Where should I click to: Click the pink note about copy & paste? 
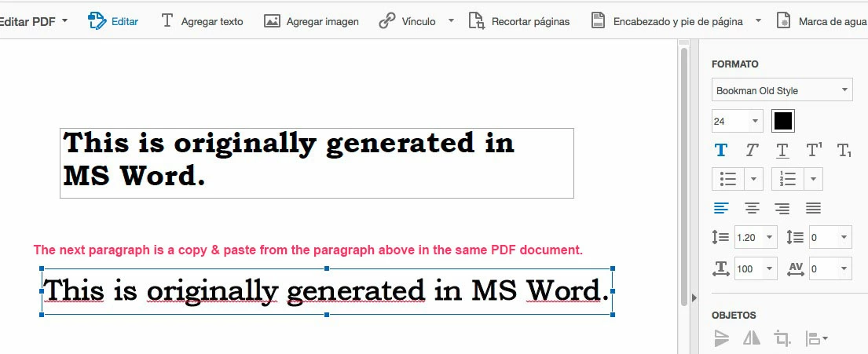308,250
